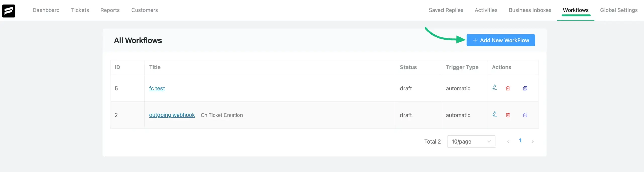Edit the fc test workflow
Viewport: 644px width, 172px height.
click(494, 88)
